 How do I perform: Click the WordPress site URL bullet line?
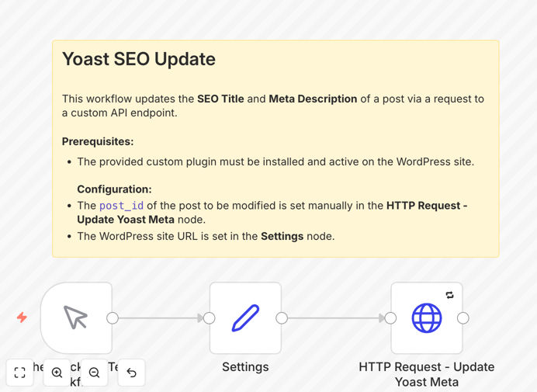coord(206,236)
